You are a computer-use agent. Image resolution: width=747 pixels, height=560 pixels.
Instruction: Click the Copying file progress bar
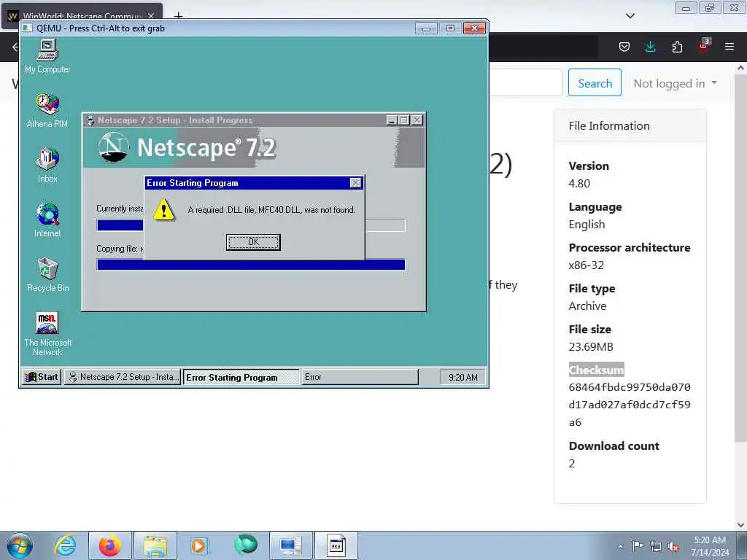251,265
